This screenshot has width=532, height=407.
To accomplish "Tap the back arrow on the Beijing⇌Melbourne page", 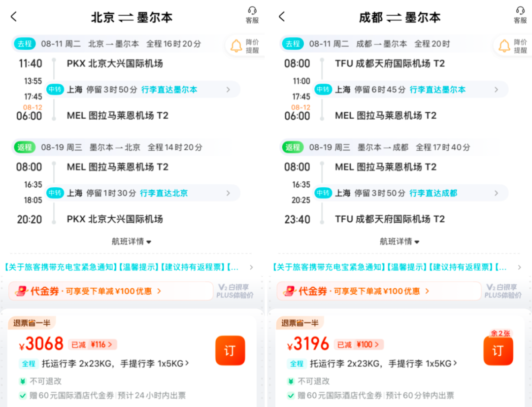I will [13, 16].
